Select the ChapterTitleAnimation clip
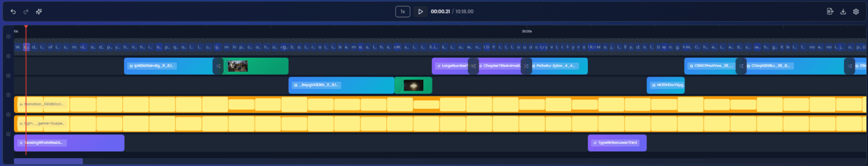The height and width of the screenshot is (166, 868). (500, 66)
